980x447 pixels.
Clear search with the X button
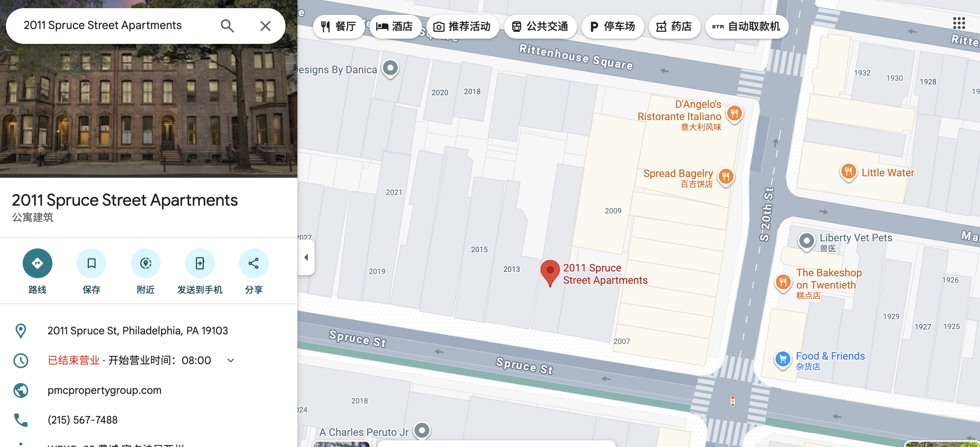[x=265, y=26]
